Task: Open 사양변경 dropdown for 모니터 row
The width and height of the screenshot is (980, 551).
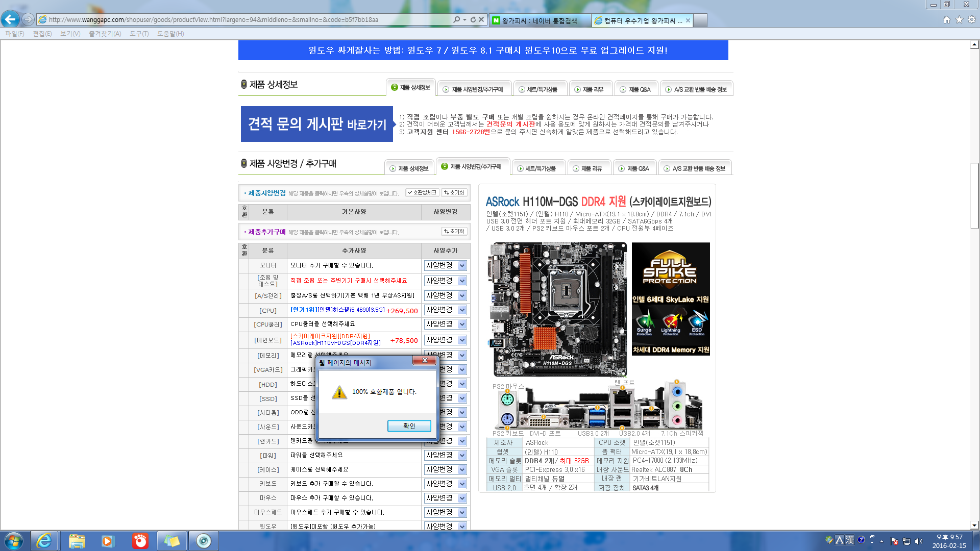Action: click(446, 265)
